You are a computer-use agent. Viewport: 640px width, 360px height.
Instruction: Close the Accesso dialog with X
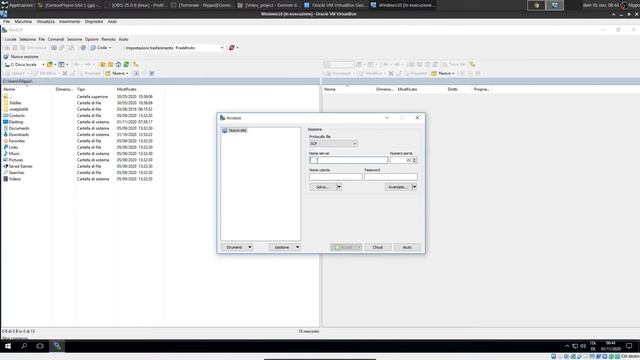coord(417,118)
